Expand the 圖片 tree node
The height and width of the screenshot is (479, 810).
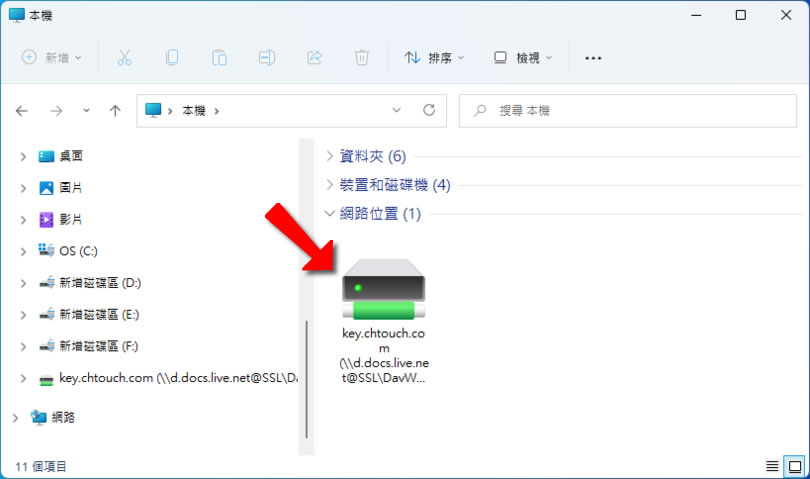[23, 188]
